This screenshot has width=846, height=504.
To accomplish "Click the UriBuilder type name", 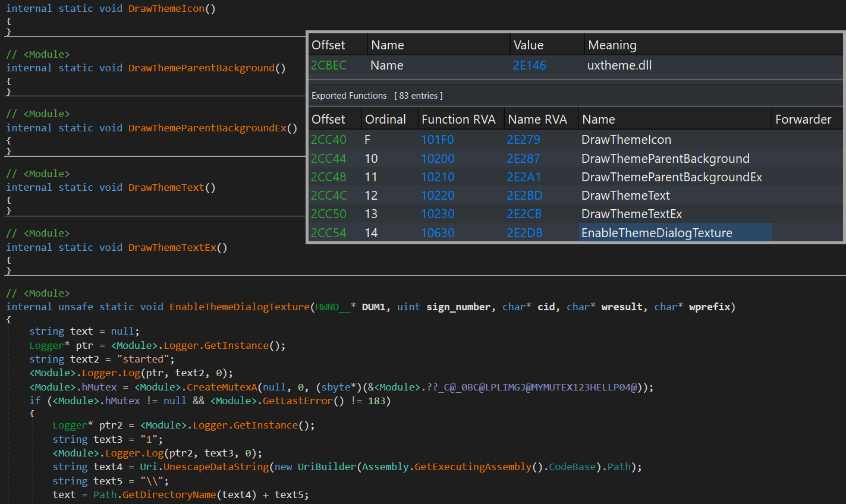I will tap(327, 467).
